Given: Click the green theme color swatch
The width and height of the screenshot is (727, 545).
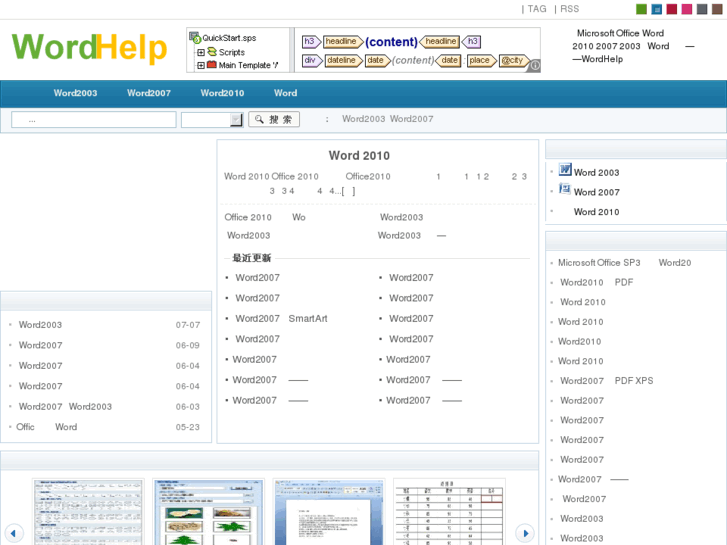Looking at the screenshot, I should 641,9.
